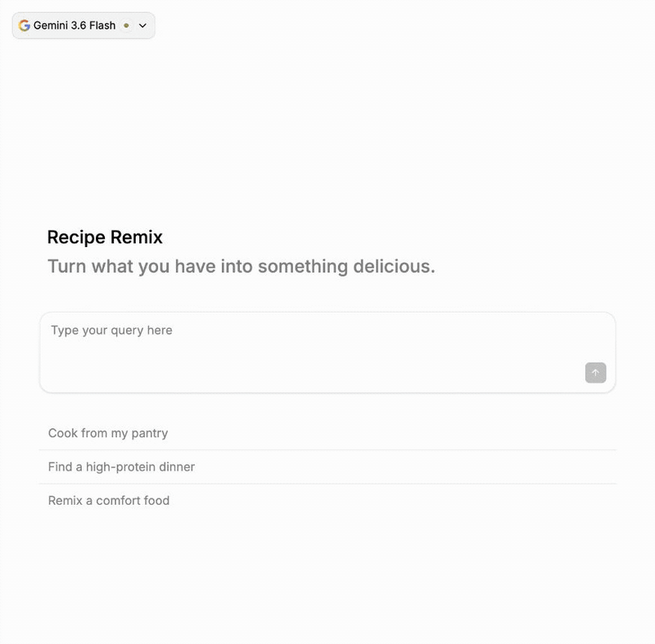Select the Cook from my pantry suggestion
The width and height of the screenshot is (655, 644).
point(327,433)
